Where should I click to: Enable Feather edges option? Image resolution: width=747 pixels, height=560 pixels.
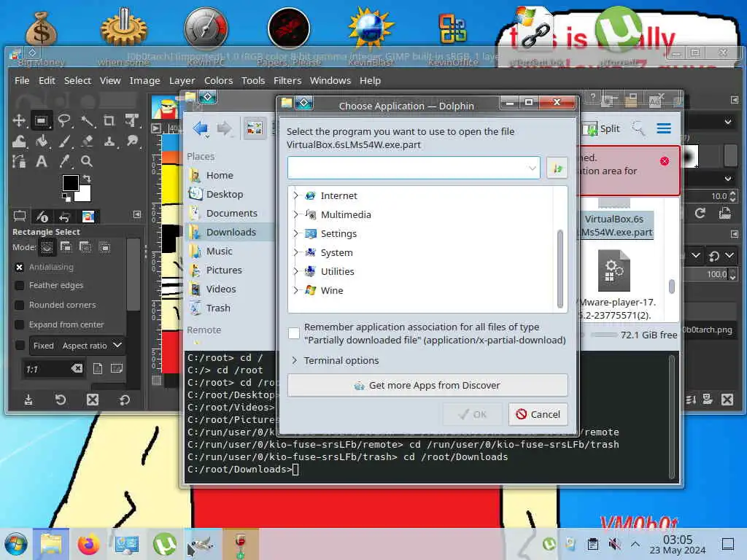tap(19, 285)
